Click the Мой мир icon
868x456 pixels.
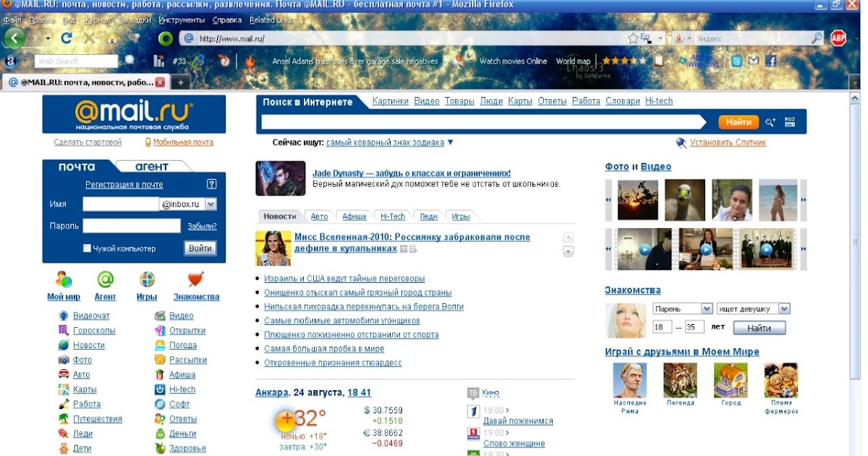(64, 279)
